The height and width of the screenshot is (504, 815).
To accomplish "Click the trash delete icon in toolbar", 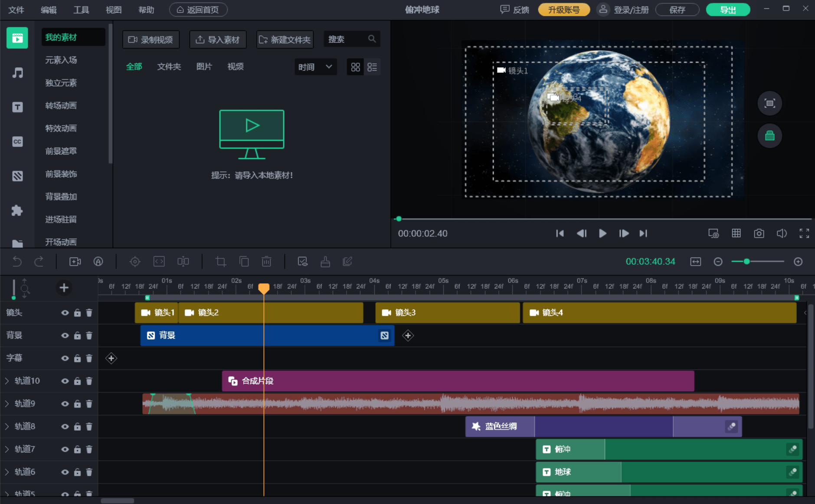I will pos(266,262).
